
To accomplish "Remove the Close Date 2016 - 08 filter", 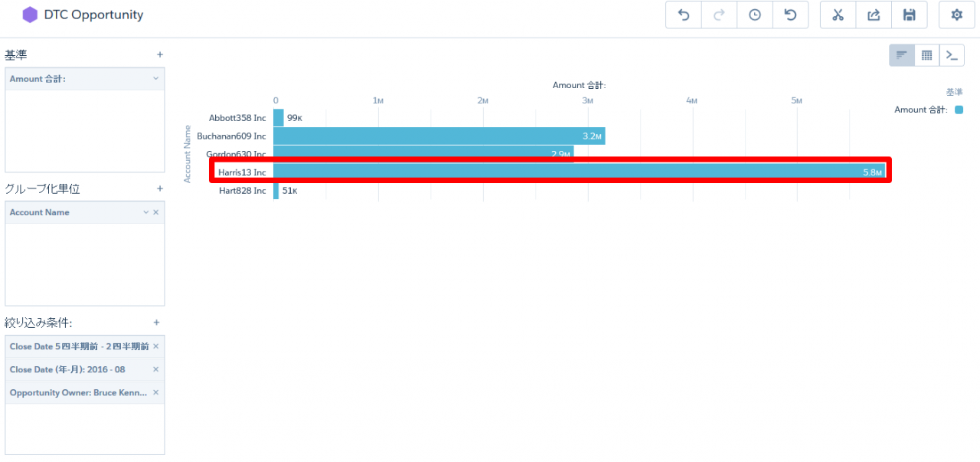I will (155, 369).
